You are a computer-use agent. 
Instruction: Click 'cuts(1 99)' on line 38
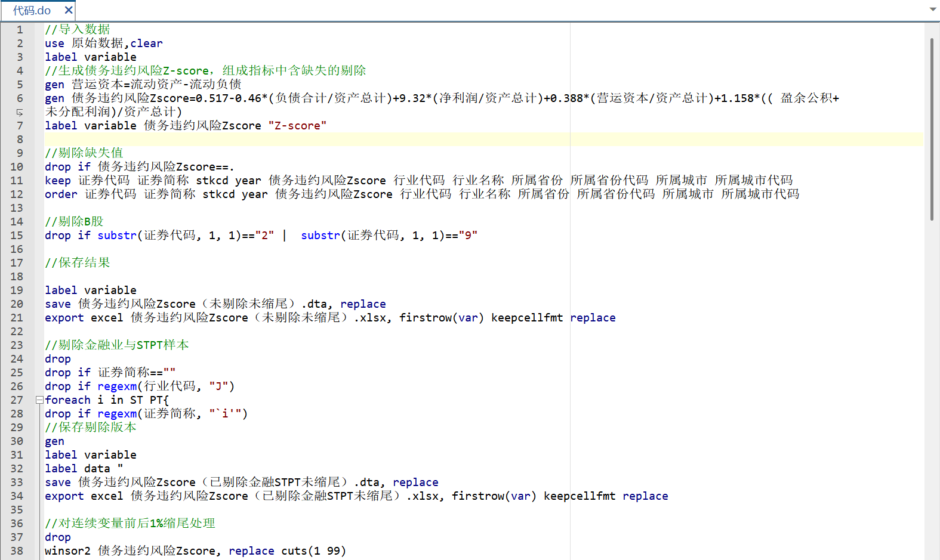pyautogui.click(x=313, y=551)
